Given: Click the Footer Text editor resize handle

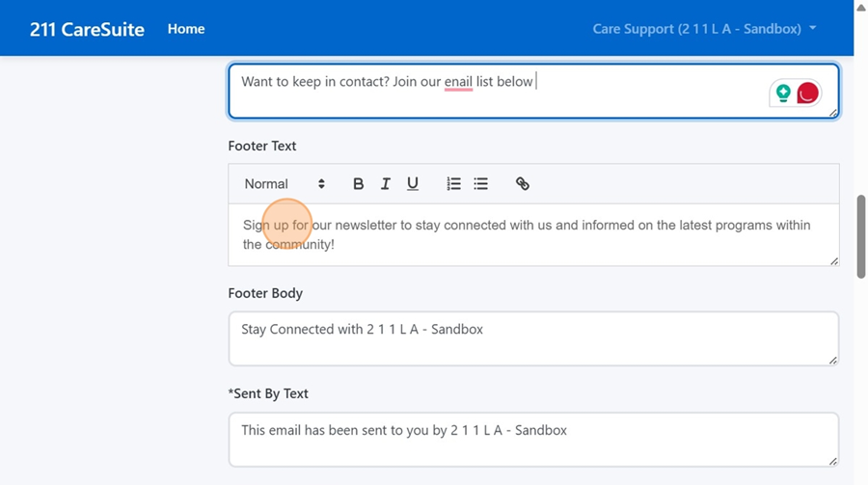Looking at the screenshot, I should coord(833,260).
